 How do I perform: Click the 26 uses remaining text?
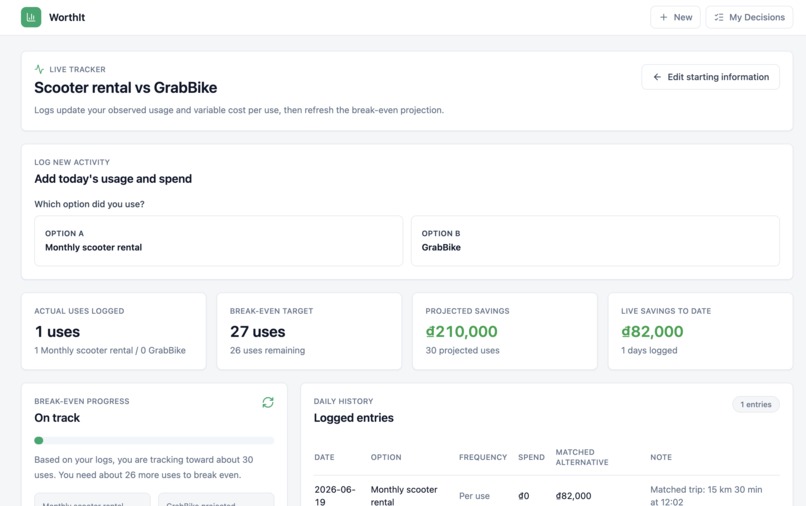[x=267, y=350]
